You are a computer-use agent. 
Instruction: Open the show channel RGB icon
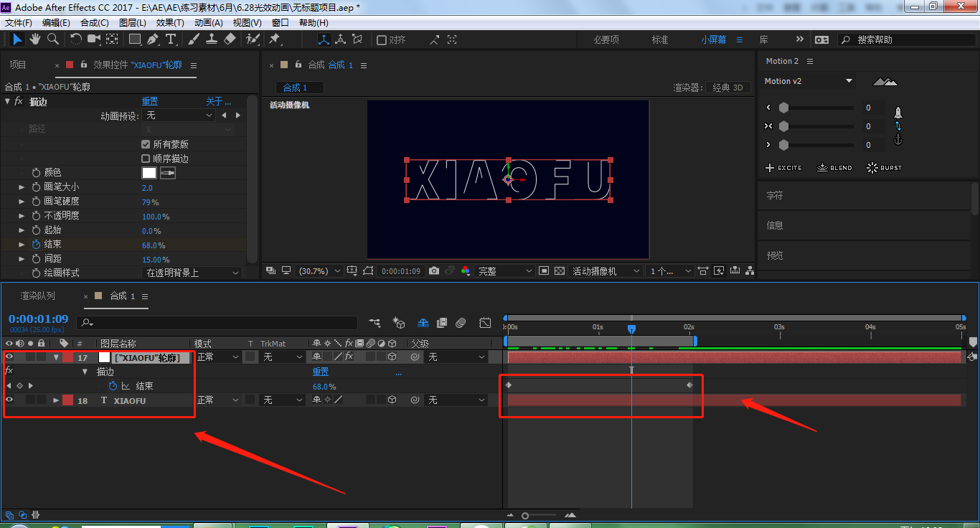pyautogui.click(x=466, y=271)
